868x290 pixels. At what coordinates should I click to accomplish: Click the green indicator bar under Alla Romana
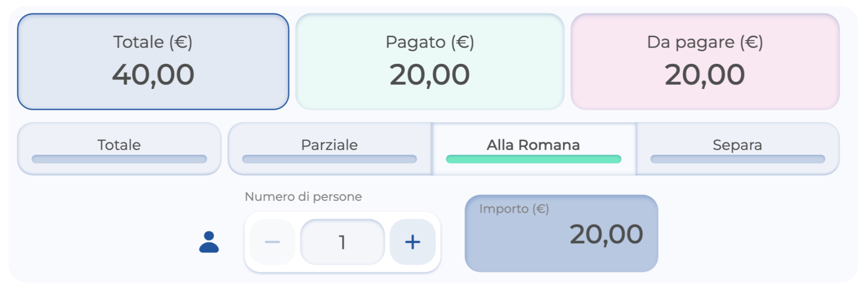[x=533, y=159]
